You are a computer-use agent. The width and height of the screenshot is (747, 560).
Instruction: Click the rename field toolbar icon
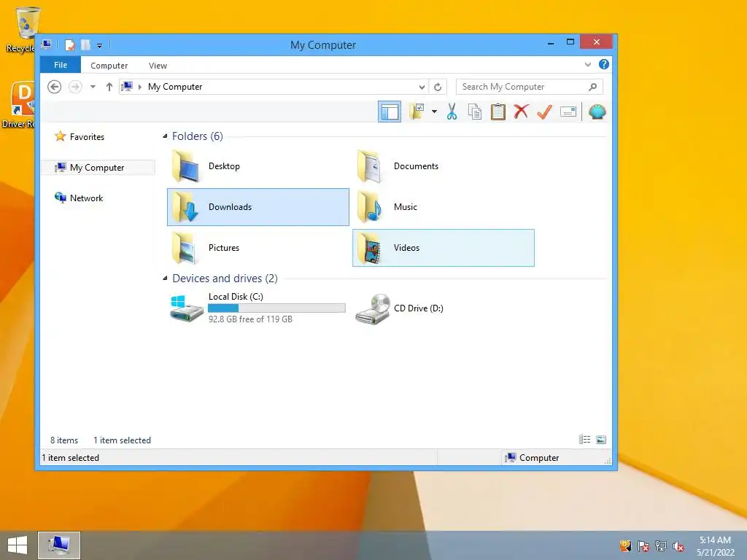568,112
